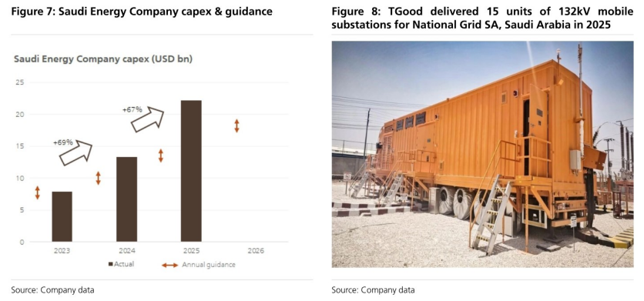
Task: Click the chart subtitle Saudi Energy Company capex
Action: click(x=103, y=59)
